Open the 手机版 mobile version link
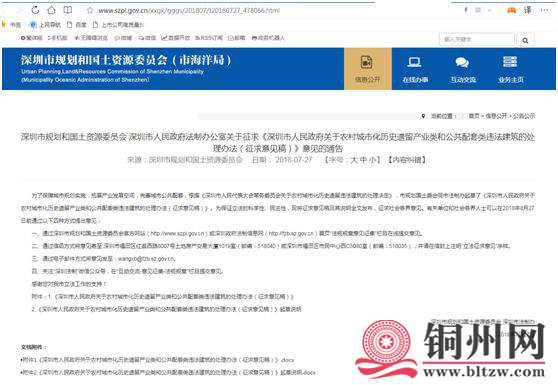 [57, 38]
